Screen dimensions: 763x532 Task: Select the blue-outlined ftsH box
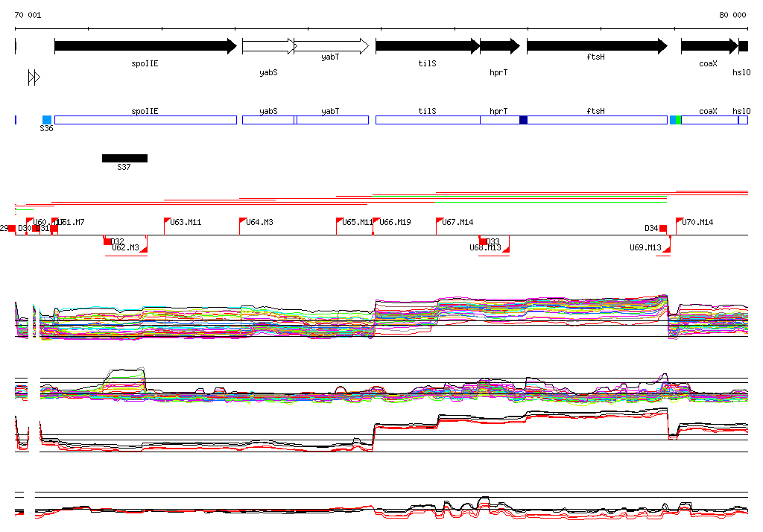click(597, 120)
